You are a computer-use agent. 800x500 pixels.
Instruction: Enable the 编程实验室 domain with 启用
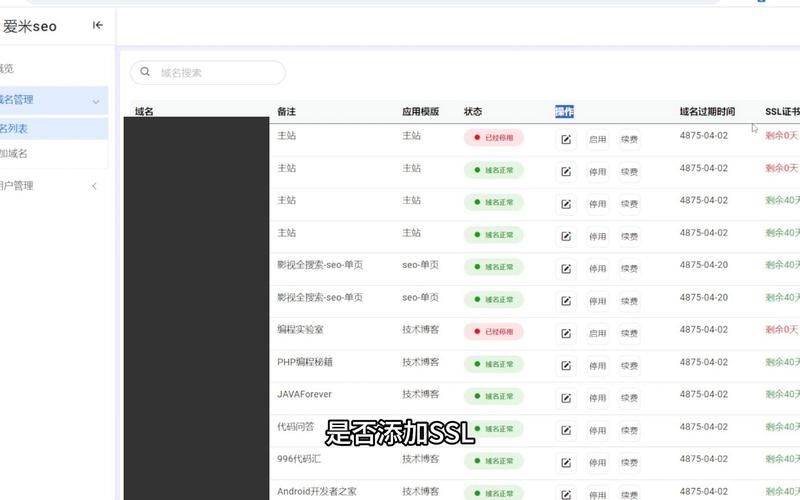(x=597, y=333)
